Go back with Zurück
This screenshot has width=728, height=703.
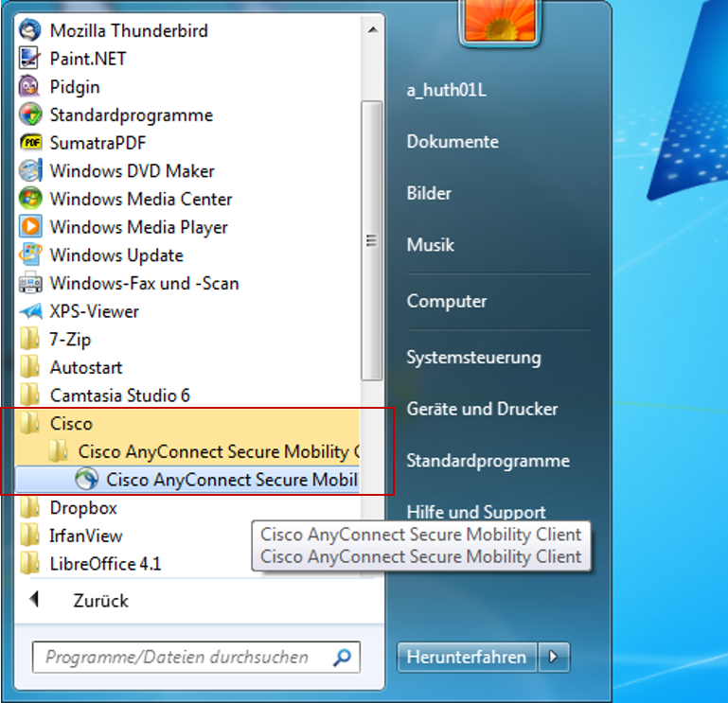click(x=100, y=601)
